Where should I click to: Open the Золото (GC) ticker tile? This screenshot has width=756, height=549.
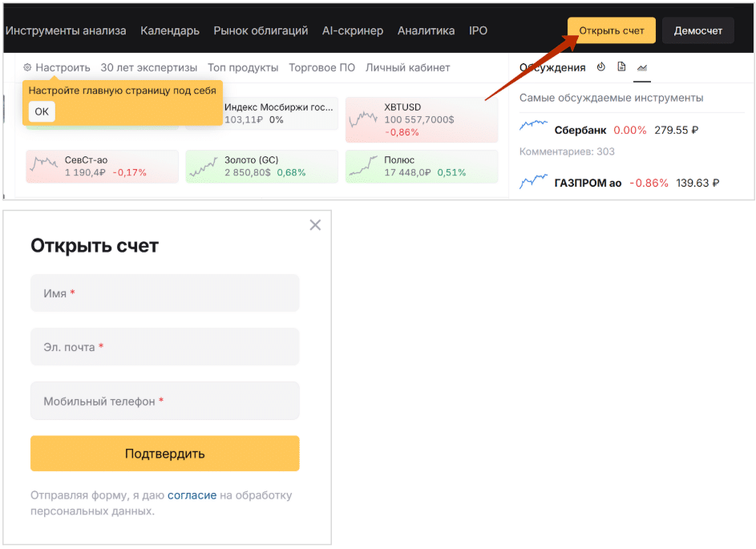(261, 166)
